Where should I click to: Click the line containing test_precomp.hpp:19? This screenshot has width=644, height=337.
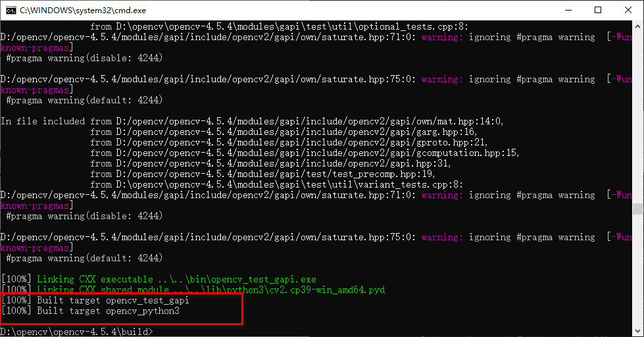tap(263, 174)
